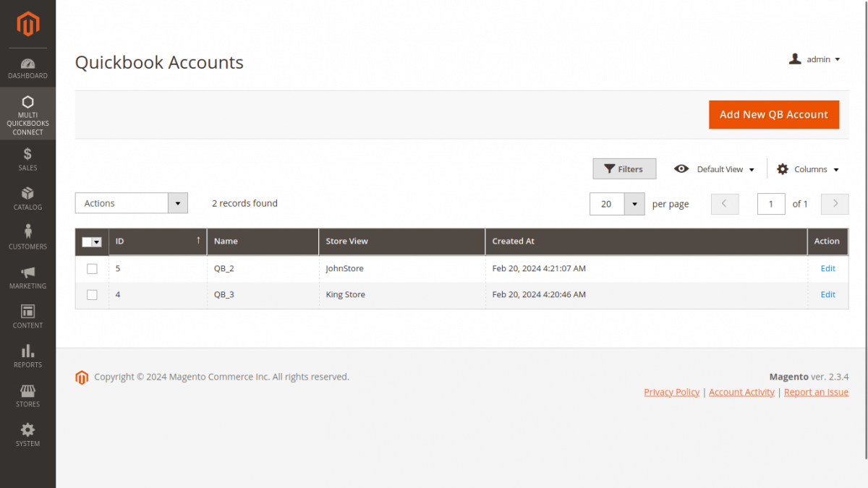The height and width of the screenshot is (488, 868).
Task: Click the current page number field
Action: (x=771, y=204)
